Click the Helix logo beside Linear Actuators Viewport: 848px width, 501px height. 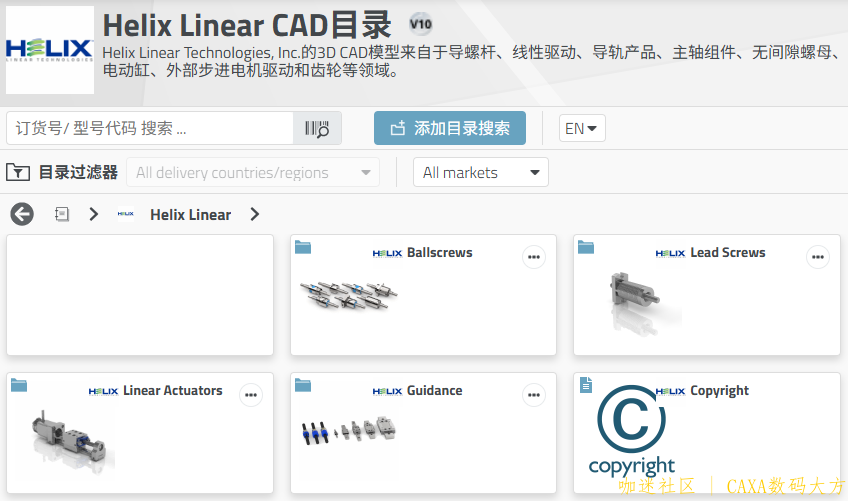tap(103, 391)
